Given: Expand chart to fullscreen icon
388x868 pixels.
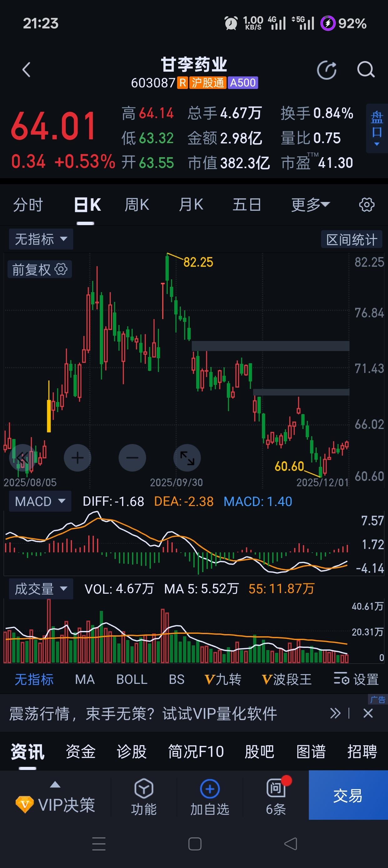Looking at the screenshot, I should pyautogui.click(x=187, y=457).
